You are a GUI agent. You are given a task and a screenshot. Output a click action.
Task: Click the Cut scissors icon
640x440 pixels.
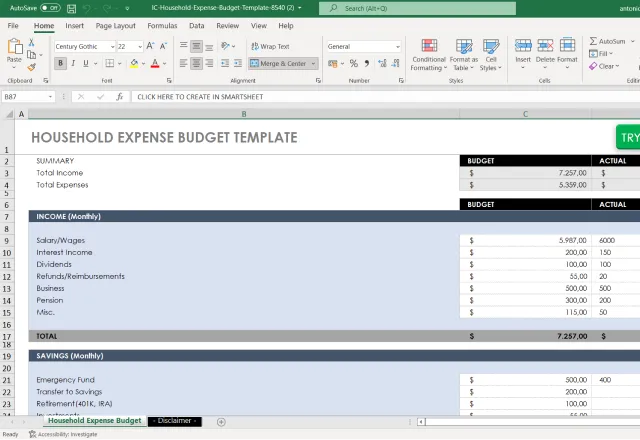click(x=31, y=42)
